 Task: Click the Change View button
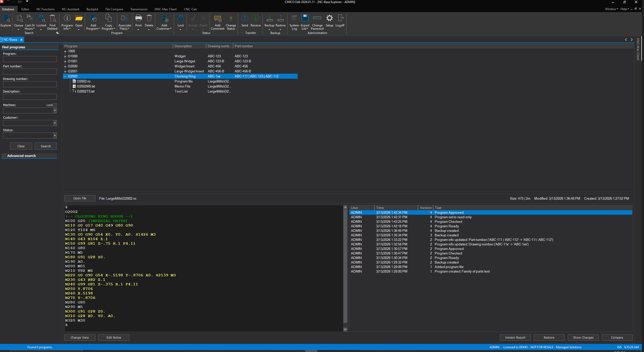(80, 338)
